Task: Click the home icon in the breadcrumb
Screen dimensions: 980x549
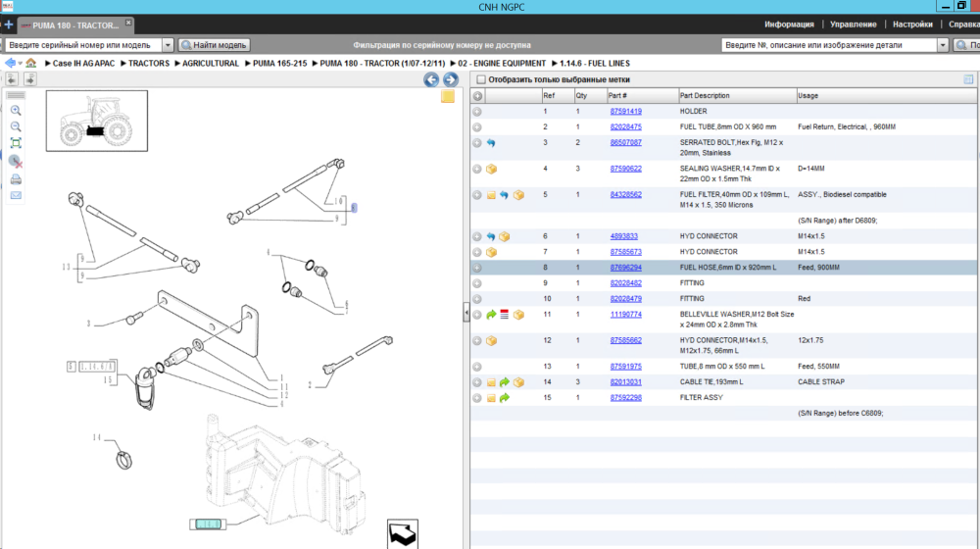Action: [x=30, y=63]
